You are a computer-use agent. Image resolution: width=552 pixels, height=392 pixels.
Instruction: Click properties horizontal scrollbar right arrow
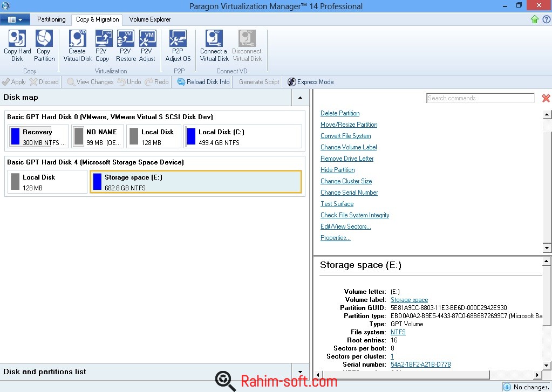537,375
